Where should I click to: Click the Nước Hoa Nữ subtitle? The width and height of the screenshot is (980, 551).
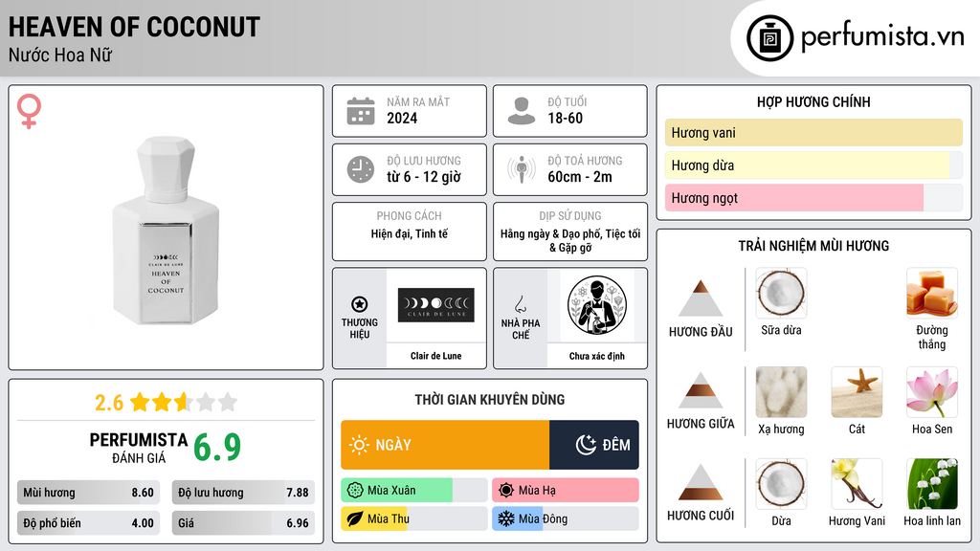(x=60, y=55)
